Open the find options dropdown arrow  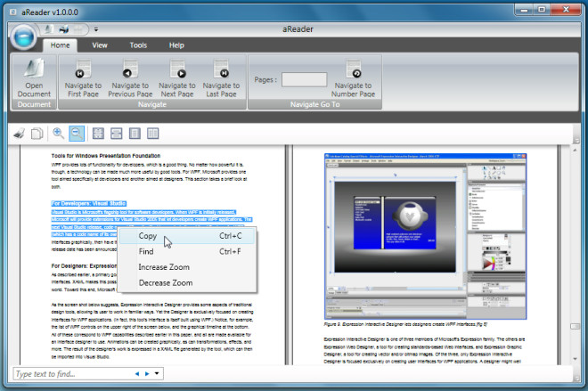(157, 373)
